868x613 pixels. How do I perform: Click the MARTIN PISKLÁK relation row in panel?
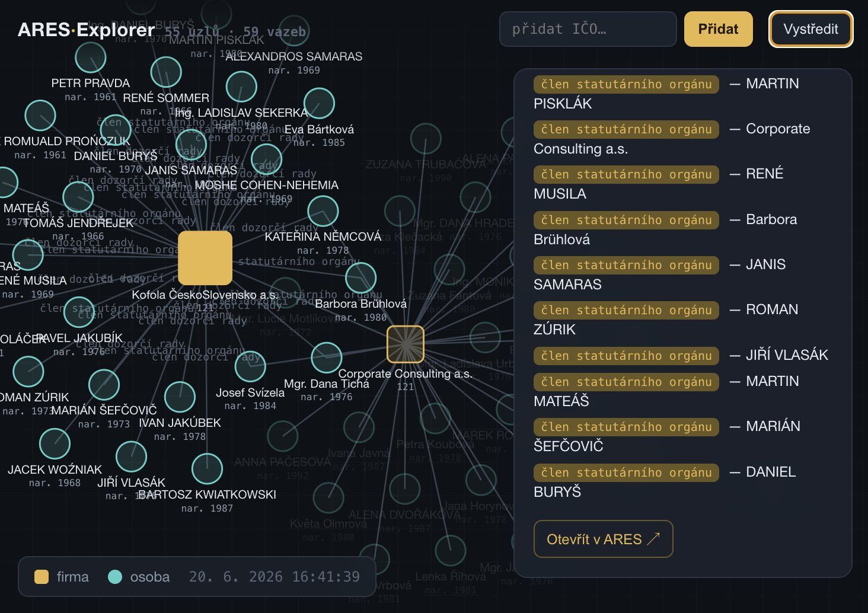[683, 94]
